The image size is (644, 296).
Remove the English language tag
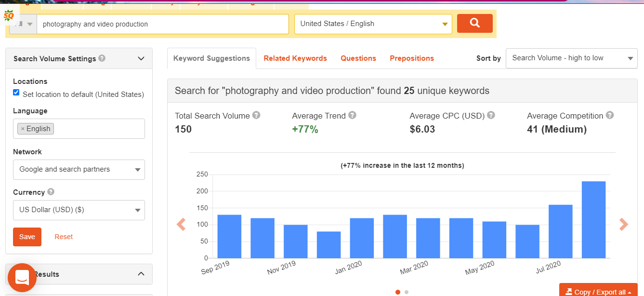pyautogui.click(x=23, y=129)
